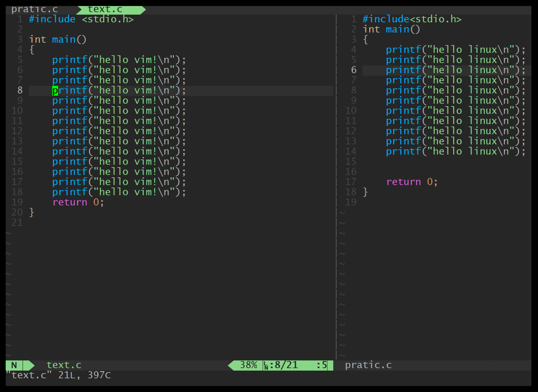Click printf hello vim on line 9 of text.c

pyautogui.click(x=119, y=101)
